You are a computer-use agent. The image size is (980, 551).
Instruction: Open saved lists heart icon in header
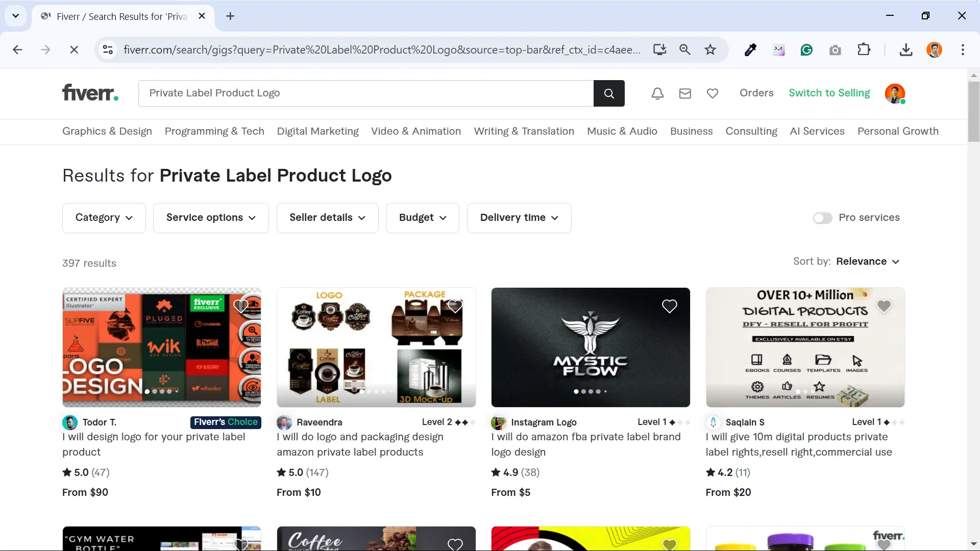click(713, 93)
